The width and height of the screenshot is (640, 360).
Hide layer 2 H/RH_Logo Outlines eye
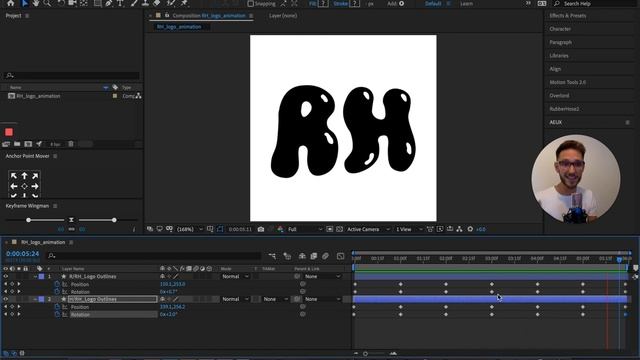(6, 299)
